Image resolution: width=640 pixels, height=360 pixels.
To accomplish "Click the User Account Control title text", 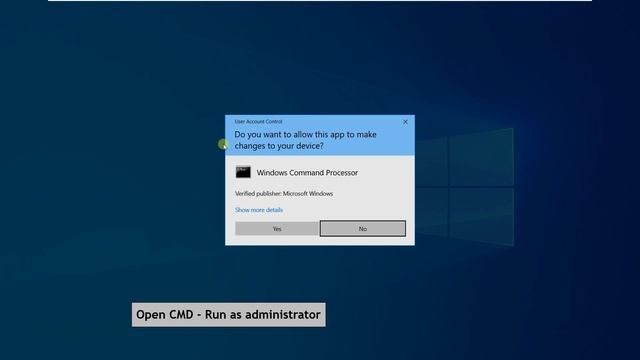I will click(258, 122).
